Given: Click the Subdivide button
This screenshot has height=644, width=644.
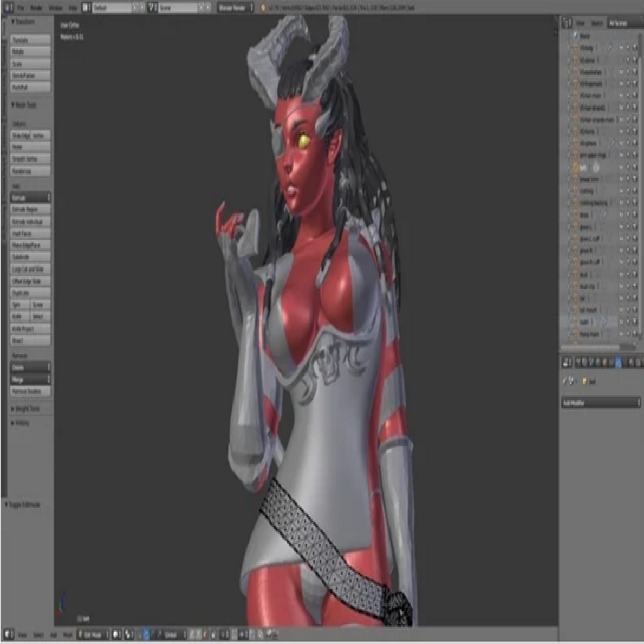Looking at the screenshot, I should pyautogui.click(x=31, y=257).
